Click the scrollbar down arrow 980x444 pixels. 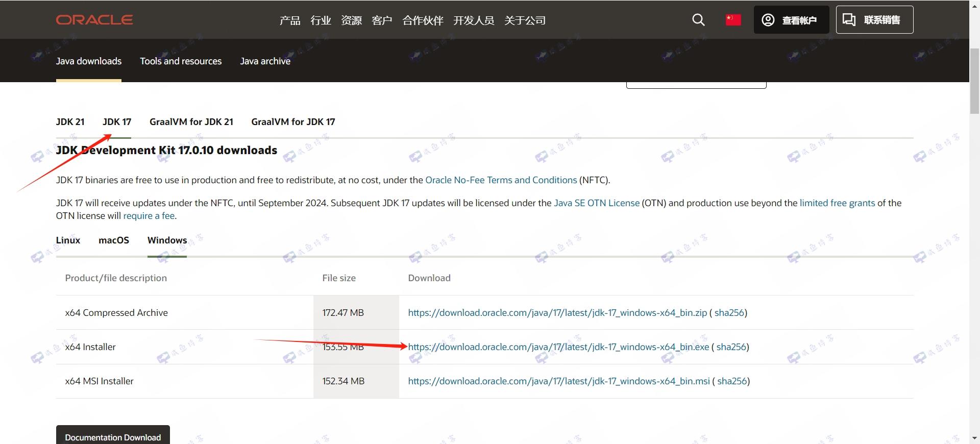[x=974, y=438]
